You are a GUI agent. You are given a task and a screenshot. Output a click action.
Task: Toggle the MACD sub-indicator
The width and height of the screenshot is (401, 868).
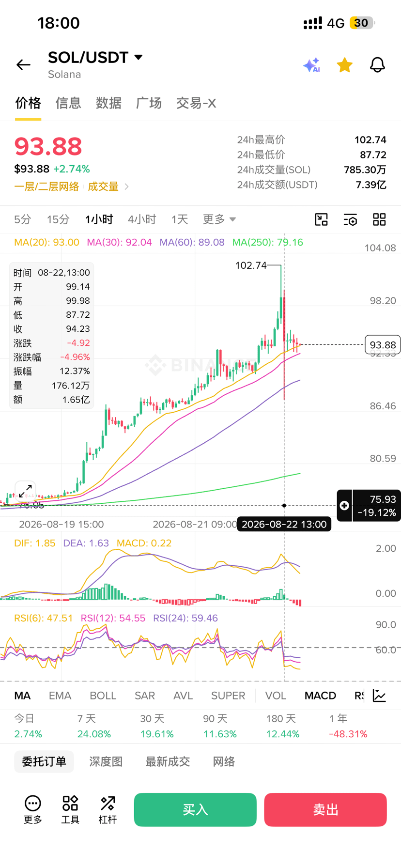point(320,696)
